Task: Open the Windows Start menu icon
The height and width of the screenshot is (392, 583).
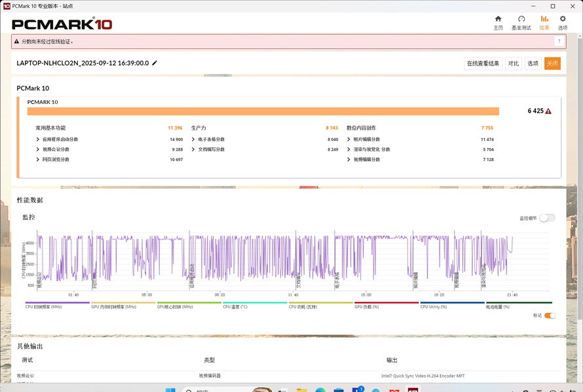Action: [170, 390]
